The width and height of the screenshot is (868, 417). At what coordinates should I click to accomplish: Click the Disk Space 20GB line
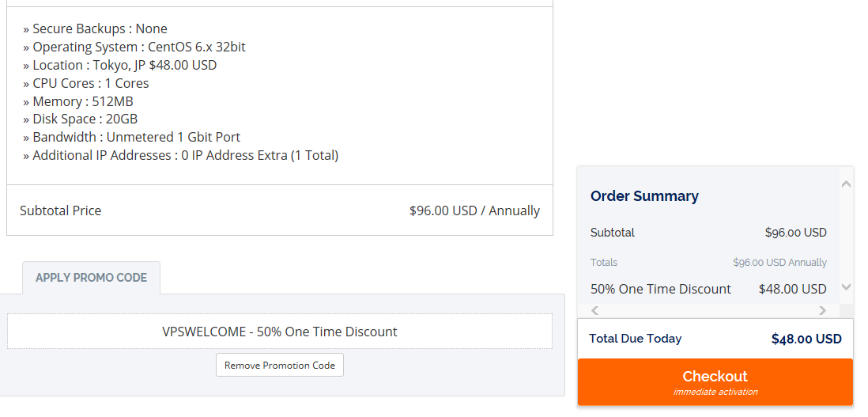click(81, 119)
